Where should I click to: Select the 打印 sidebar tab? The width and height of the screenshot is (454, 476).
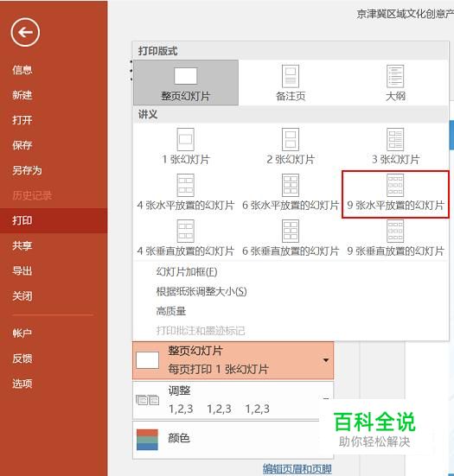(x=54, y=220)
